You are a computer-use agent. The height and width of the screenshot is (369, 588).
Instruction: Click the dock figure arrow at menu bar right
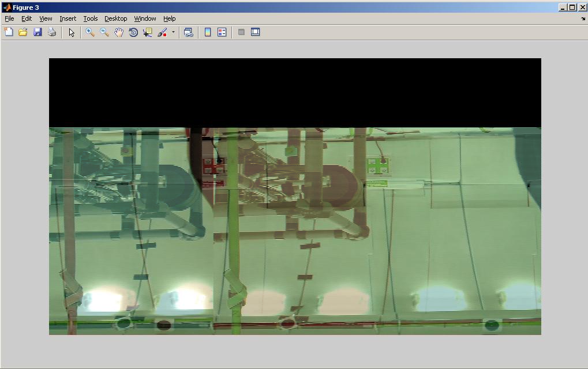(x=583, y=18)
